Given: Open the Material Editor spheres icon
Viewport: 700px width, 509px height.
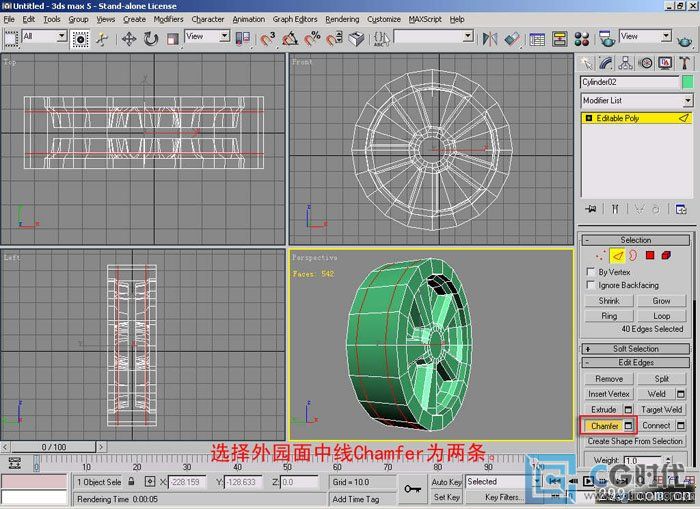Looking at the screenshot, I should [x=582, y=39].
